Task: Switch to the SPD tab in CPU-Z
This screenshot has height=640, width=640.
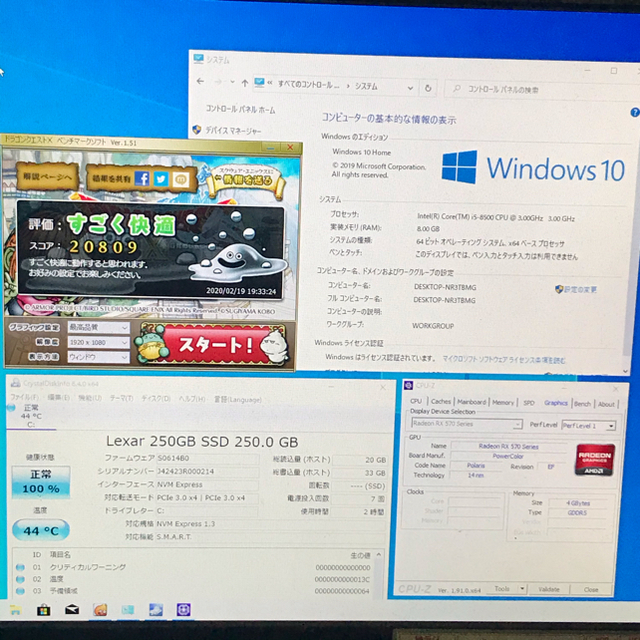Action: pos(529,403)
